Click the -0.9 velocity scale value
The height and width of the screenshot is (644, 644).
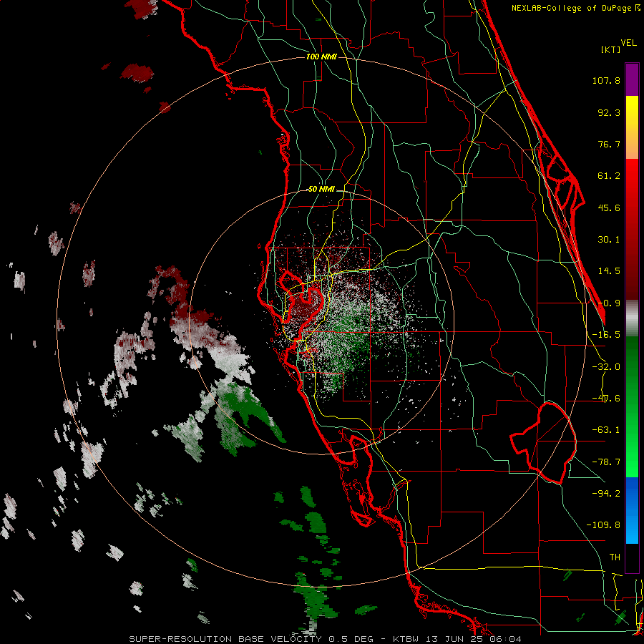(x=609, y=303)
